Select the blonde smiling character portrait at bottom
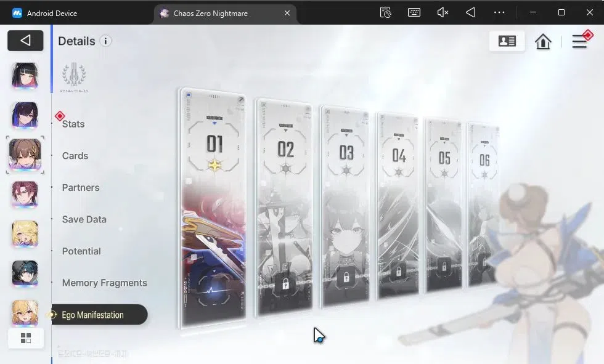 click(25, 313)
